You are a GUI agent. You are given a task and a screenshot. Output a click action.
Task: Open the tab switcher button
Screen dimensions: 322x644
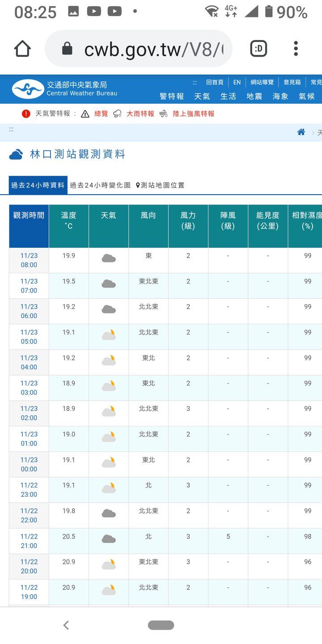[x=258, y=49]
